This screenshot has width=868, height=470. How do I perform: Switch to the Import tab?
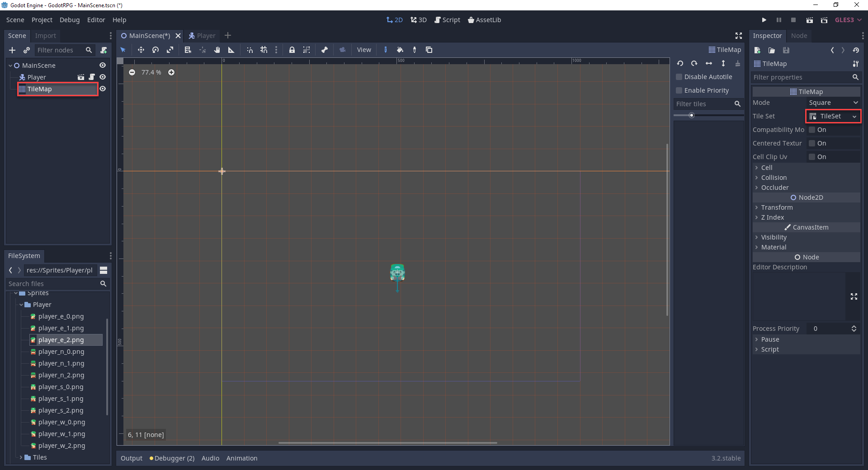pyautogui.click(x=46, y=36)
